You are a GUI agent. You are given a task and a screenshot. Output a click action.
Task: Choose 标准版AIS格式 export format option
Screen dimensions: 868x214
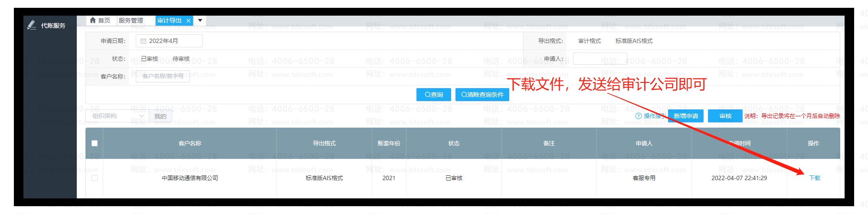point(634,41)
